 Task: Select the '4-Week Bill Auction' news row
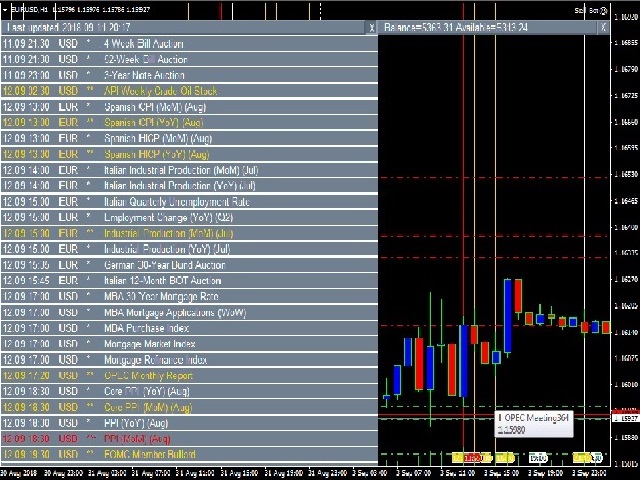pyautogui.click(x=189, y=44)
